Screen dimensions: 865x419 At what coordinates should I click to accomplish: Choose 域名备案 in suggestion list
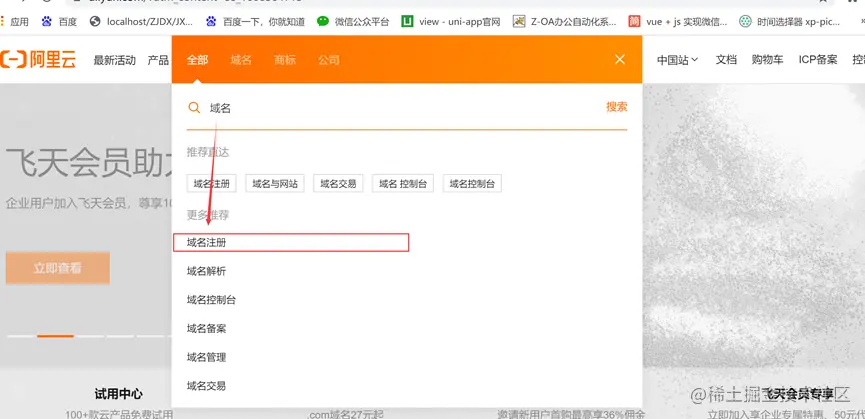[x=206, y=329]
